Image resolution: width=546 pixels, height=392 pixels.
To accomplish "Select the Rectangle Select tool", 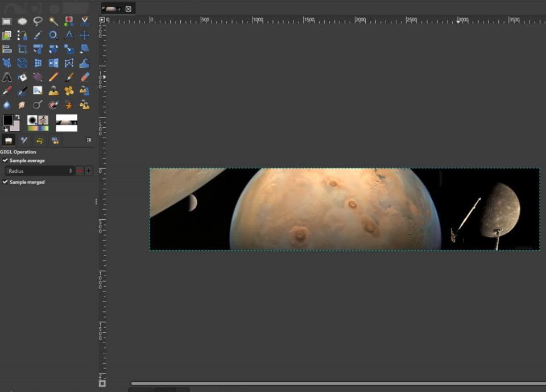I will tap(7, 22).
